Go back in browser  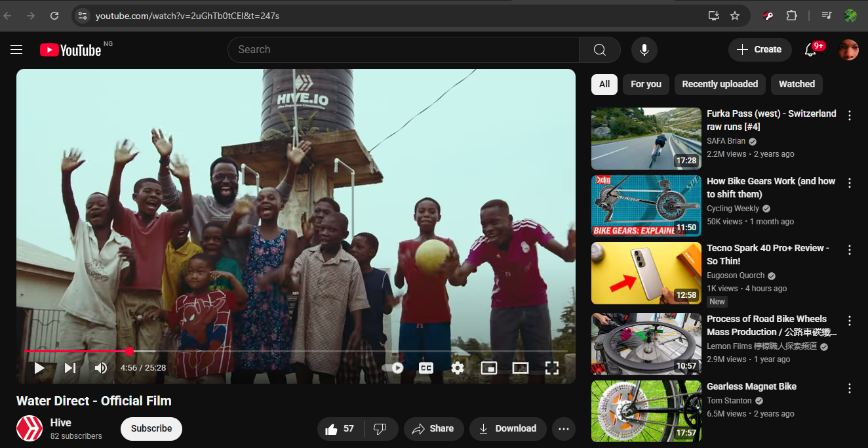(x=8, y=16)
